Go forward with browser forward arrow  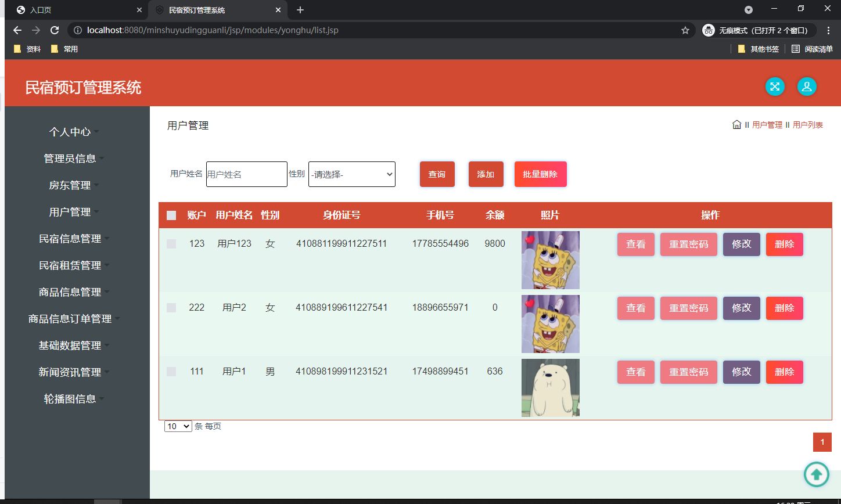click(36, 30)
